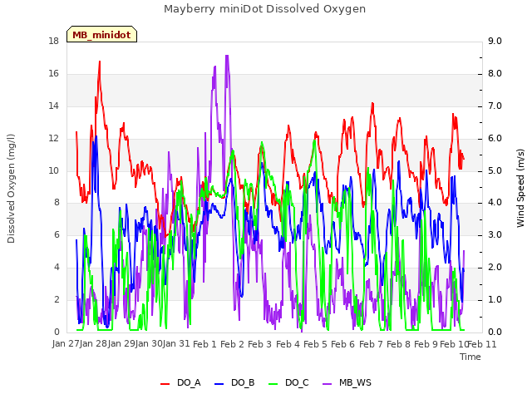
Task: Click the blue DO_B legend color marker
Action: click(x=219, y=384)
